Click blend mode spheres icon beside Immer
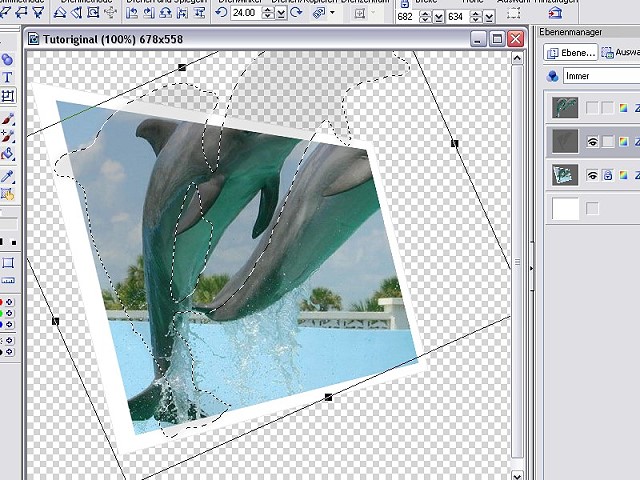This screenshot has width=640, height=480. point(552,76)
